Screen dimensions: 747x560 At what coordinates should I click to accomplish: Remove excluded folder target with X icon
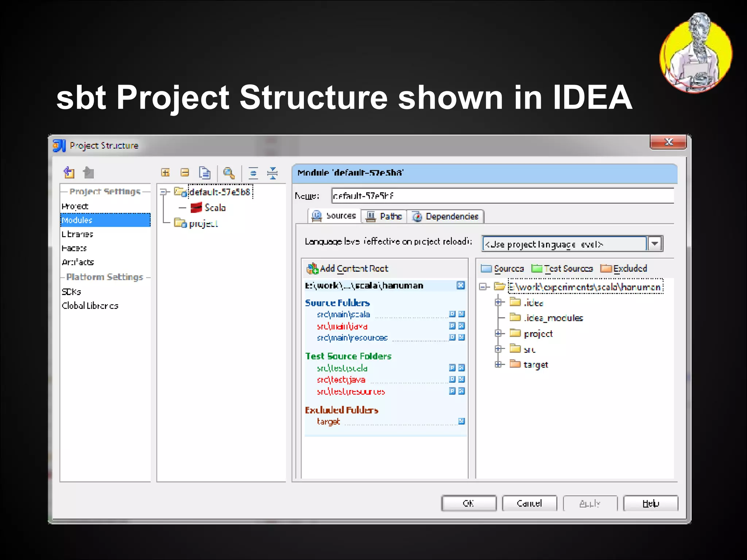pos(461,421)
